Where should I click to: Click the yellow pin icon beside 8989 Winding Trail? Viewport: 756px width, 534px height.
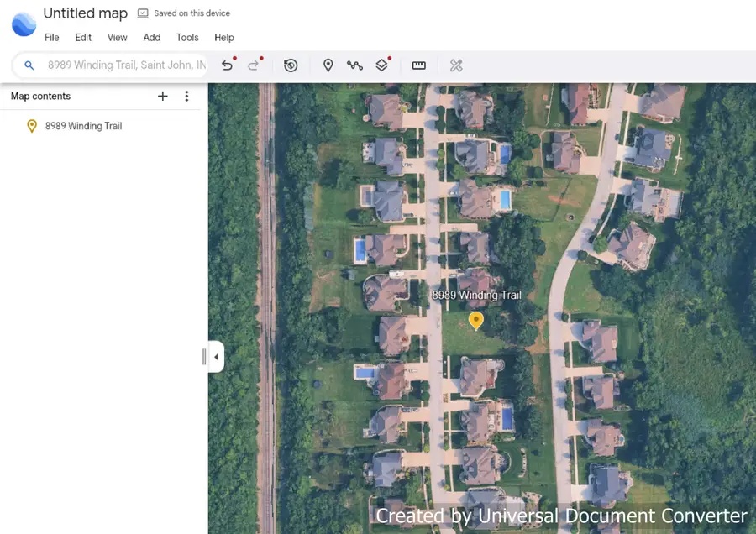point(32,126)
